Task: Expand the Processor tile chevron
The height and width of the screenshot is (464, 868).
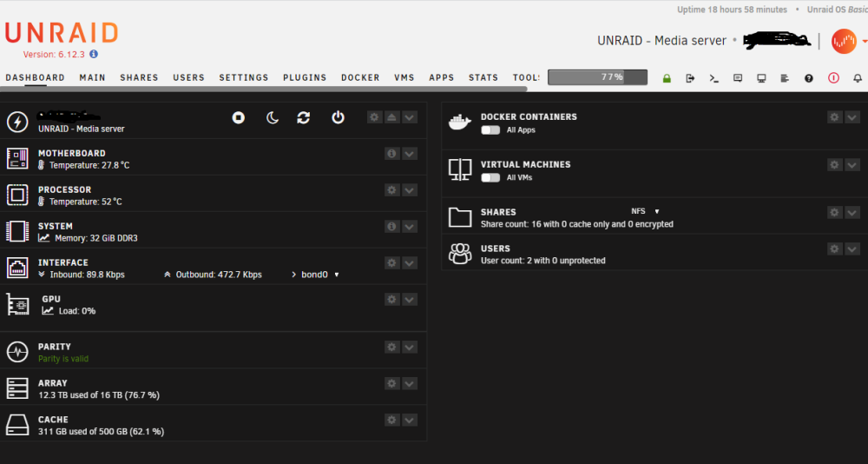Action: pyautogui.click(x=410, y=190)
